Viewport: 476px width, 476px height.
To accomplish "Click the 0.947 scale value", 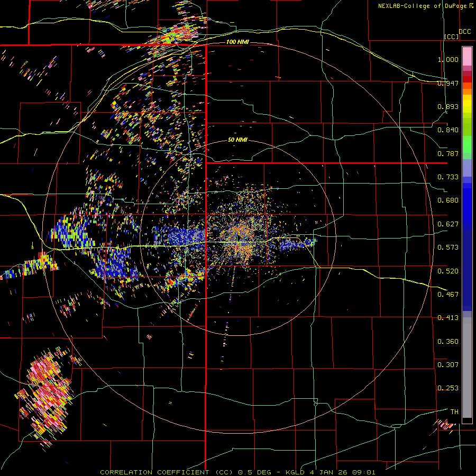I will (x=448, y=83).
